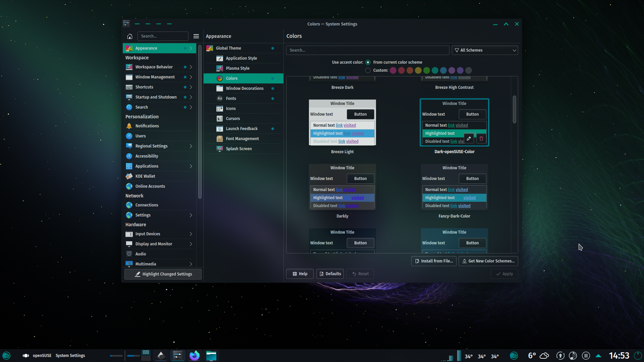The height and width of the screenshot is (362, 644).
Task: Open Search under Workspace
Action: (x=159, y=107)
